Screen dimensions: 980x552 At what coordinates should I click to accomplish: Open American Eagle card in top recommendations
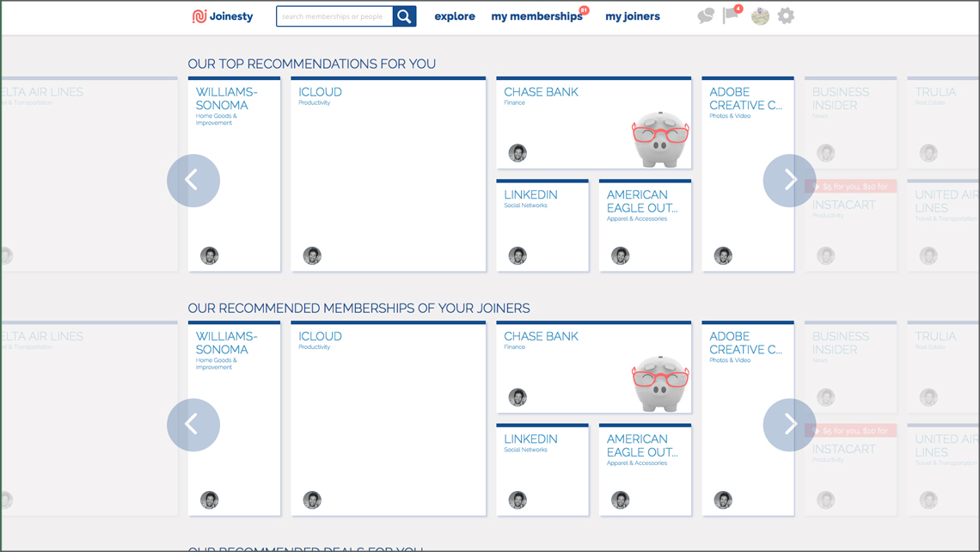pyautogui.click(x=645, y=225)
